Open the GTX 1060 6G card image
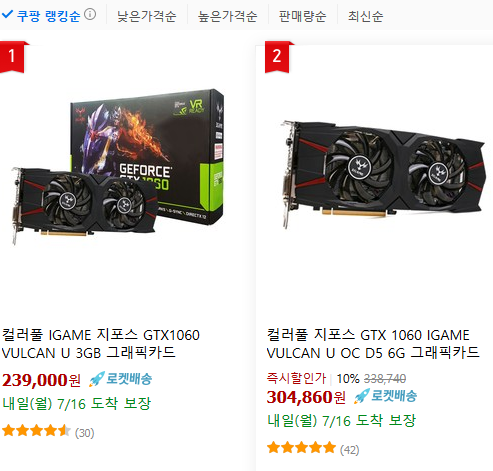This screenshot has width=493, height=471. 383,173
